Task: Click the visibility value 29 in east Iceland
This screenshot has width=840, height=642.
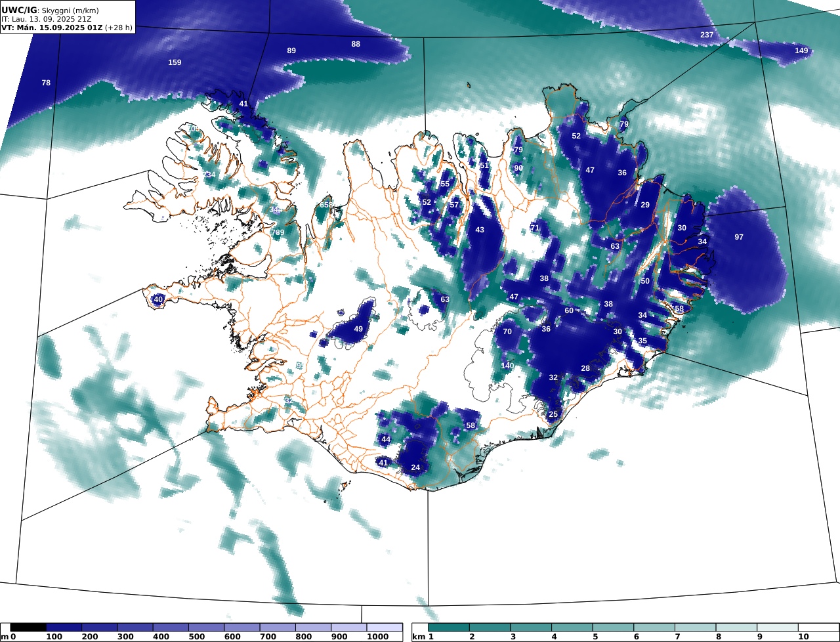Action: coord(645,205)
